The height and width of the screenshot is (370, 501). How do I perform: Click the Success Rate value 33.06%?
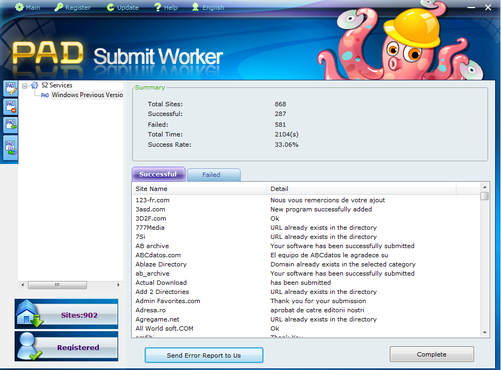pos(286,145)
